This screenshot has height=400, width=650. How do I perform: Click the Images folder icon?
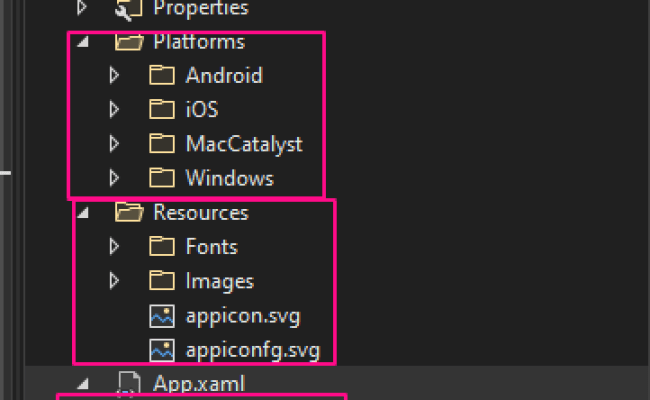coord(162,281)
